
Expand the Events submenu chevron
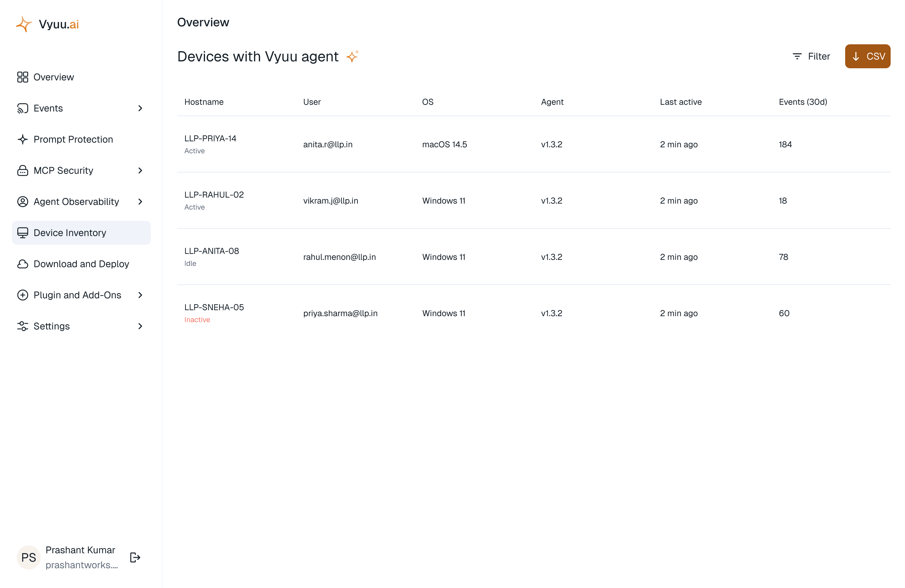(x=140, y=108)
